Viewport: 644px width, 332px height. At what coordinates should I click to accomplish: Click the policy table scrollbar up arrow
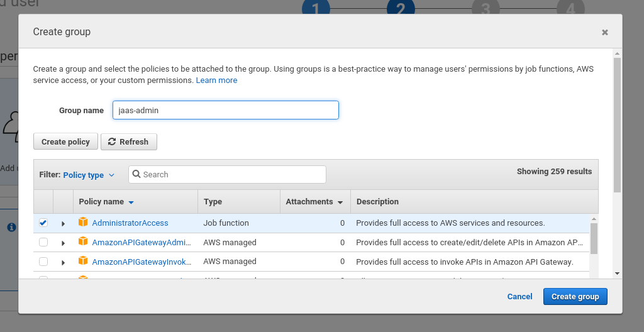point(594,219)
